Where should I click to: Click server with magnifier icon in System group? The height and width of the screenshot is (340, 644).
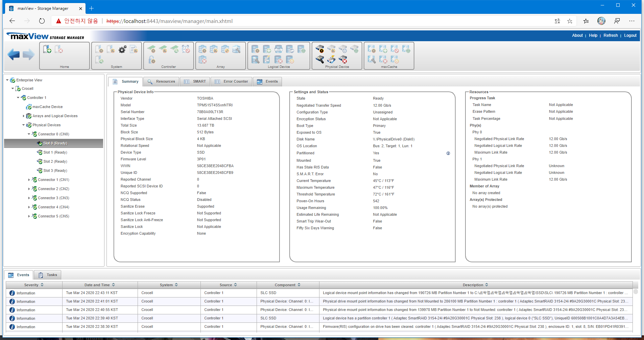pos(99,60)
